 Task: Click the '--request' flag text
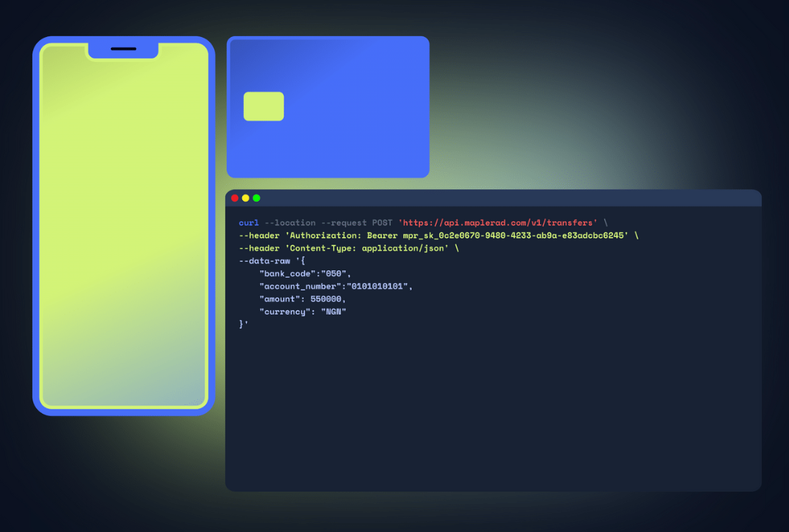(344, 222)
